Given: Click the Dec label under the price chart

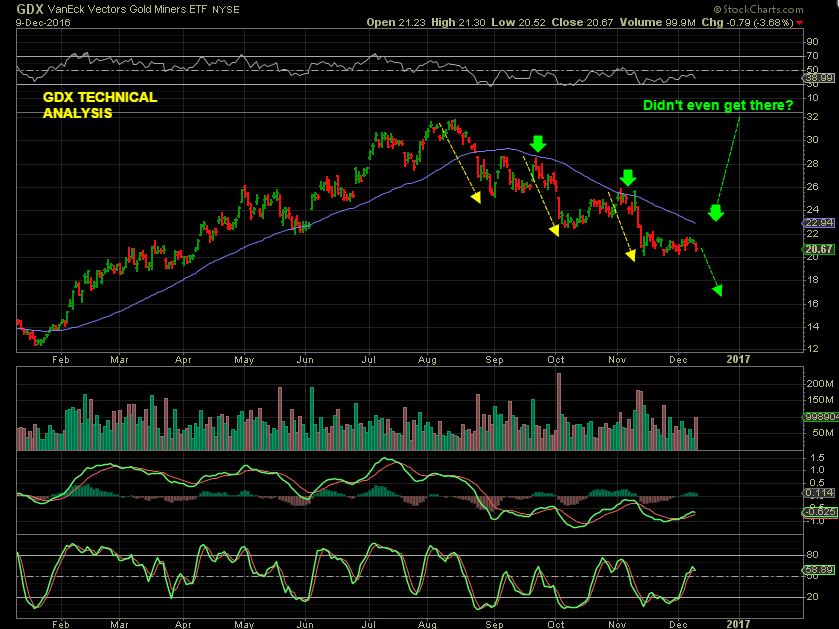Looking at the screenshot, I should (678, 359).
